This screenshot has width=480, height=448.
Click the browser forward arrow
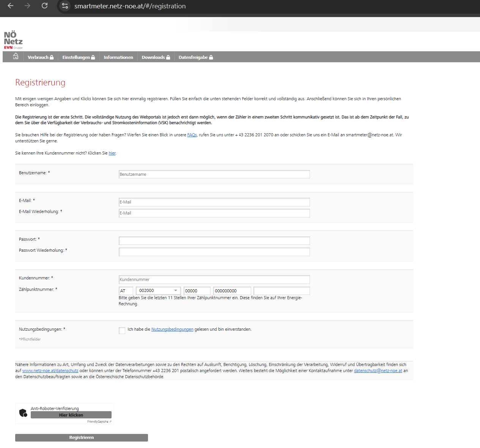pyautogui.click(x=27, y=6)
